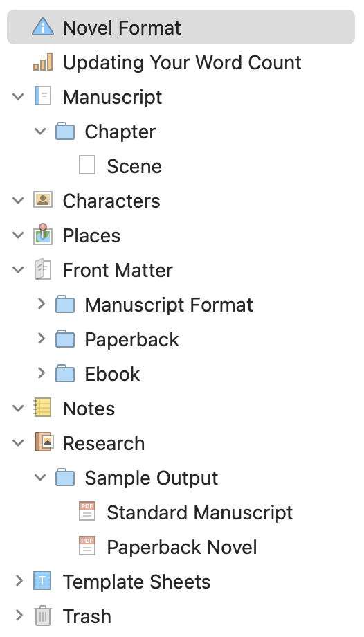Click the Places map pin icon
The image size is (364, 637).
point(43,235)
